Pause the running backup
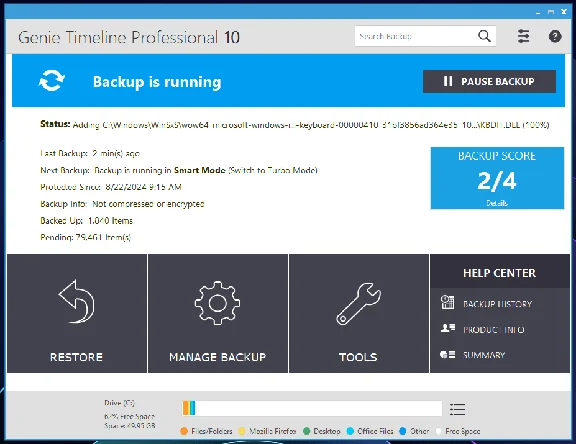 click(x=489, y=81)
